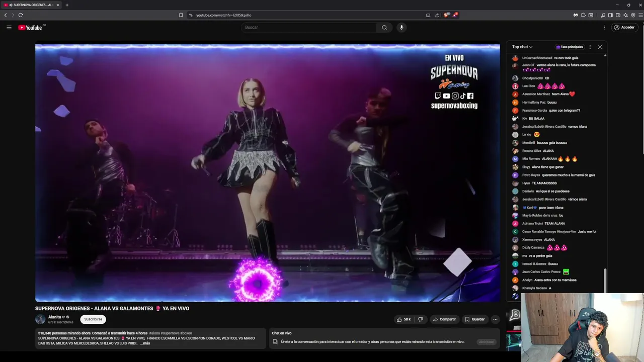Select the SUPERNOVA ORIGENES browser tab
644x362 pixels.
click(x=31, y=5)
